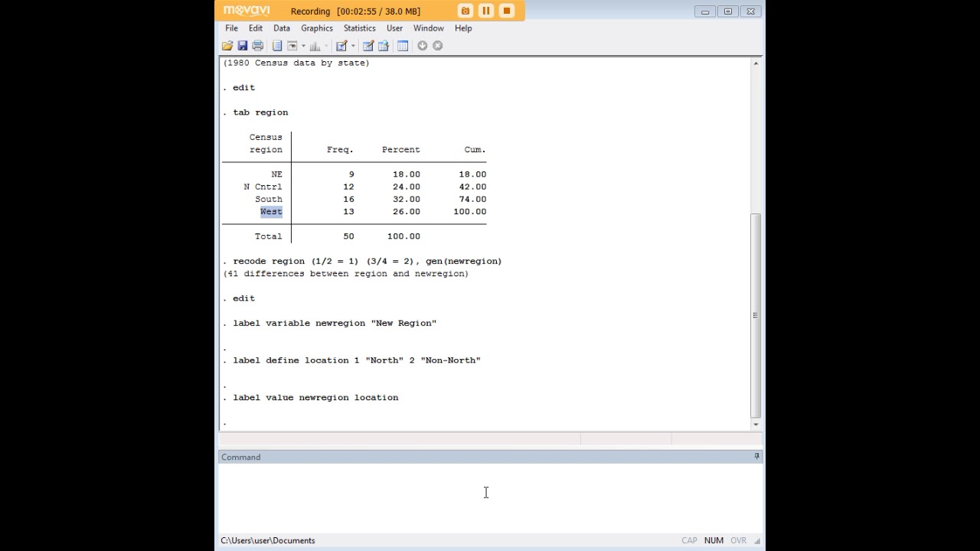The image size is (980, 551).
Task: Open the Statistics menu
Action: (360, 28)
